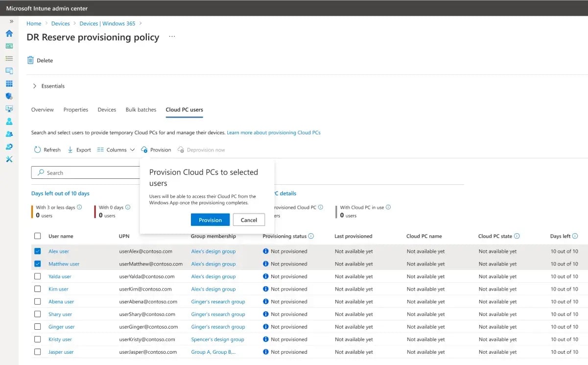Check the Jasper user checkbox
Viewport: 588px width, 365px height.
[x=38, y=352]
